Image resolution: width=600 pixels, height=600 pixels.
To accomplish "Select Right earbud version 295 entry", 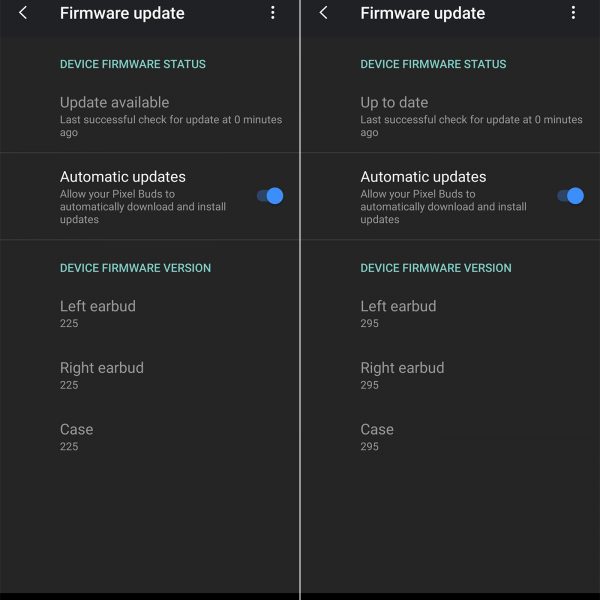I will tap(450, 375).
